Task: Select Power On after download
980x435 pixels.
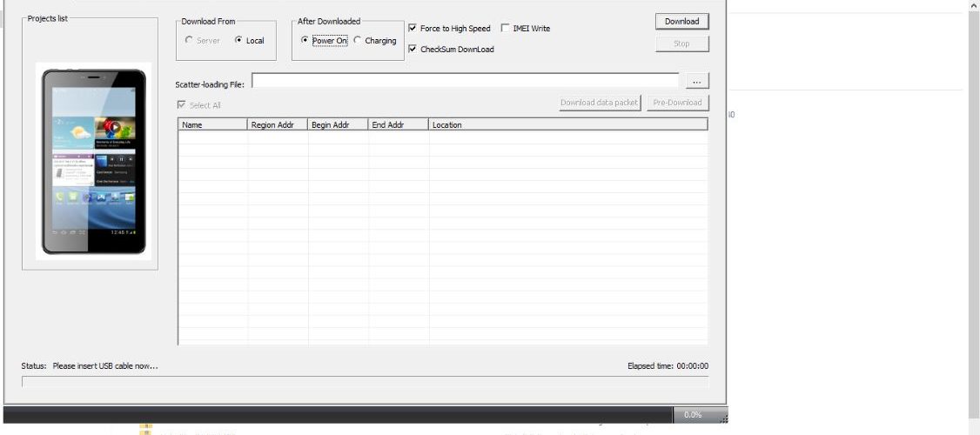Action: [x=305, y=41]
